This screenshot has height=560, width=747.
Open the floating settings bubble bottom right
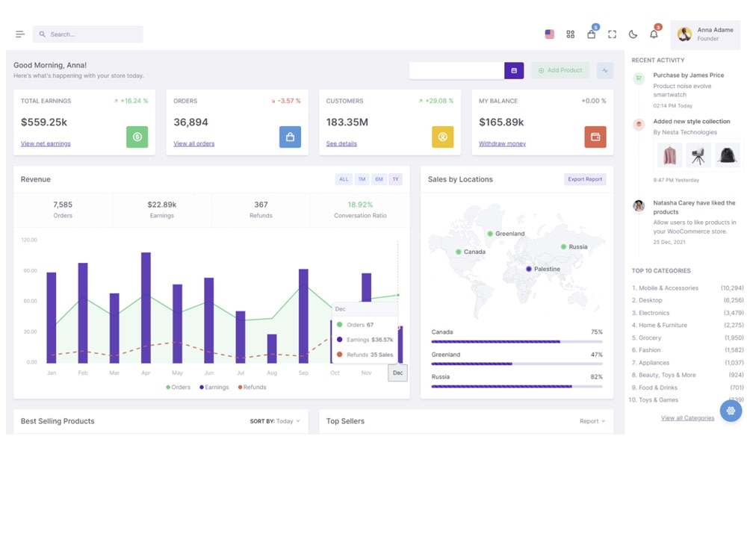[731, 411]
